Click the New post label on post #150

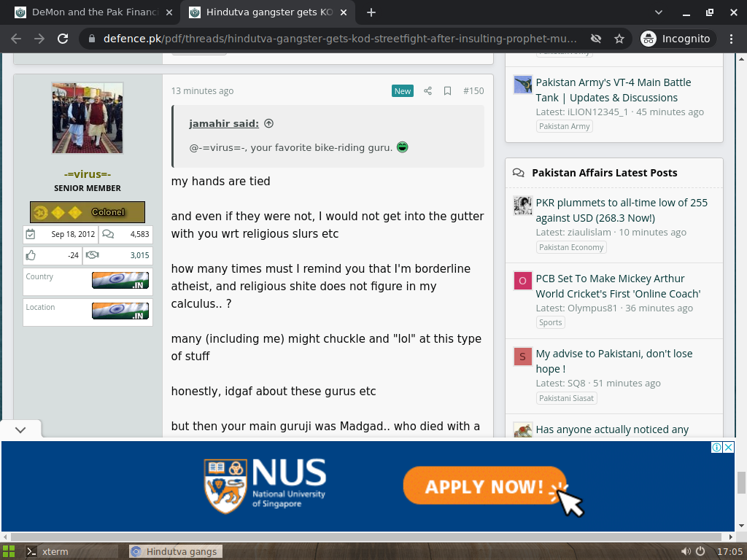click(403, 91)
